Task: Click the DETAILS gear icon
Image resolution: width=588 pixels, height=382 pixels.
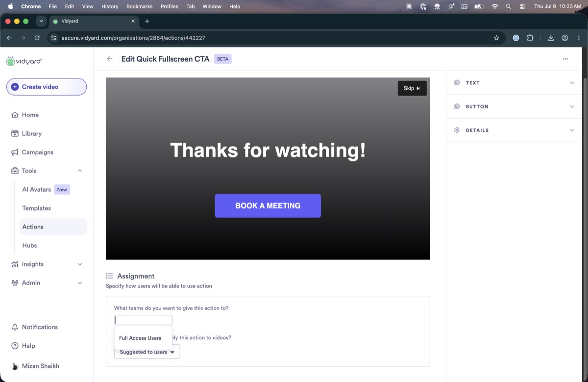Action: pos(457,130)
